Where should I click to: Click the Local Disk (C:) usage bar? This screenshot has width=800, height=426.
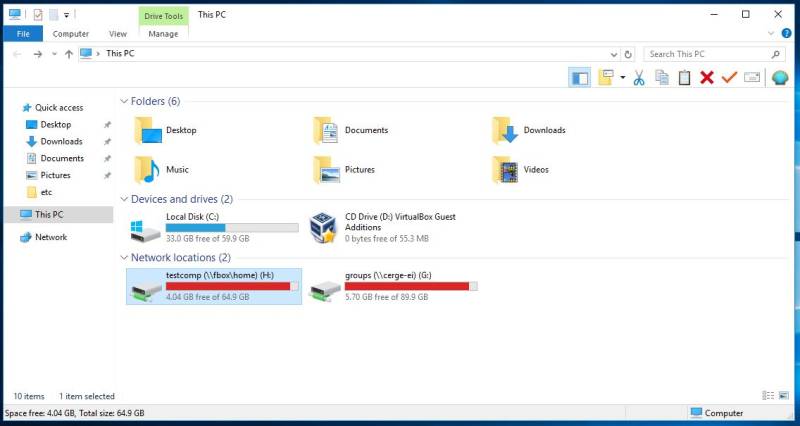pyautogui.click(x=231, y=227)
